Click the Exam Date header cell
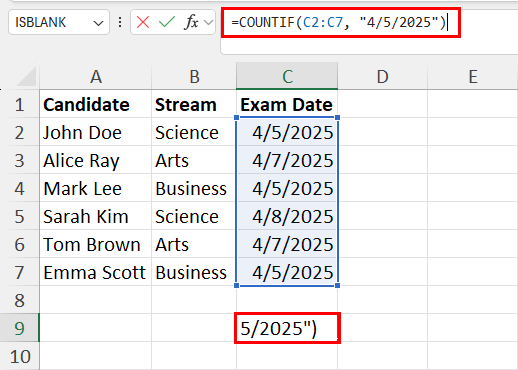Image resolution: width=518 pixels, height=370 pixels. (287, 104)
